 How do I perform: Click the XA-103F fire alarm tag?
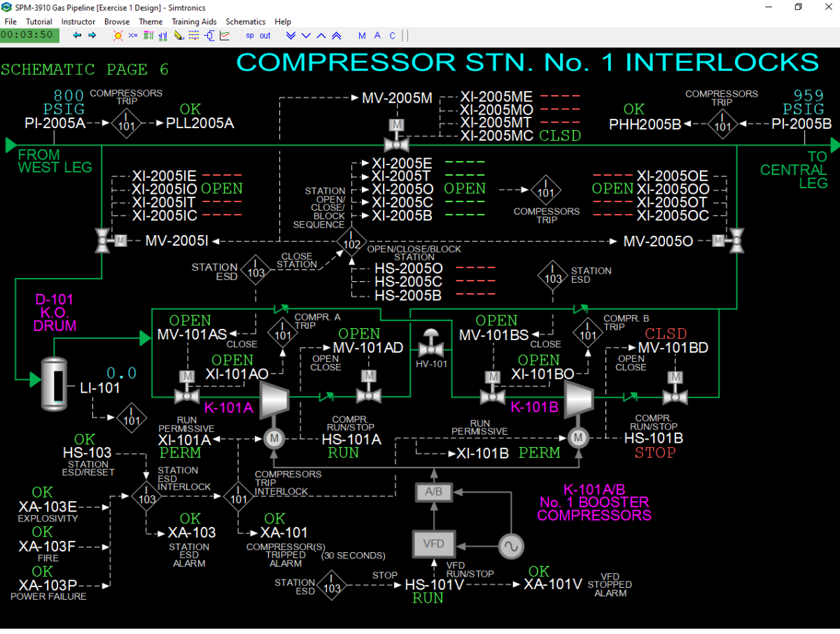pos(48,547)
